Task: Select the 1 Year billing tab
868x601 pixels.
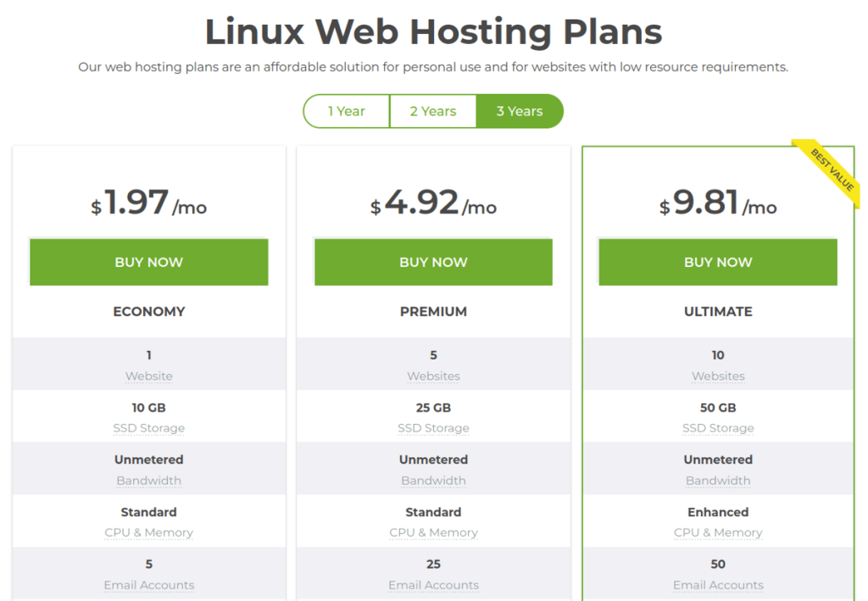Action: [x=347, y=111]
